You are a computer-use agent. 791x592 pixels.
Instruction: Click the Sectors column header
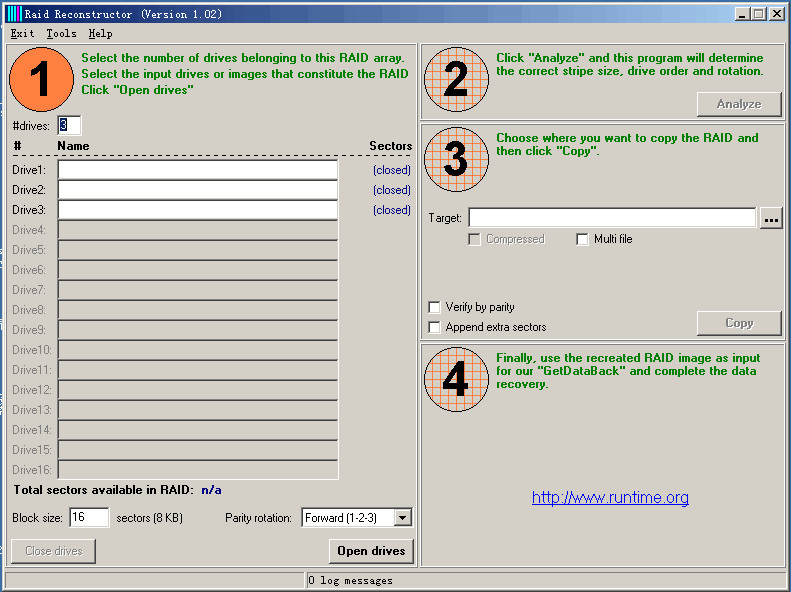[x=390, y=146]
